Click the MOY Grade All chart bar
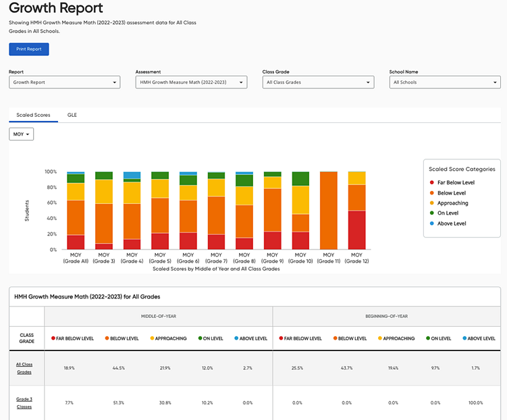The image size is (507, 420). [x=76, y=211]
